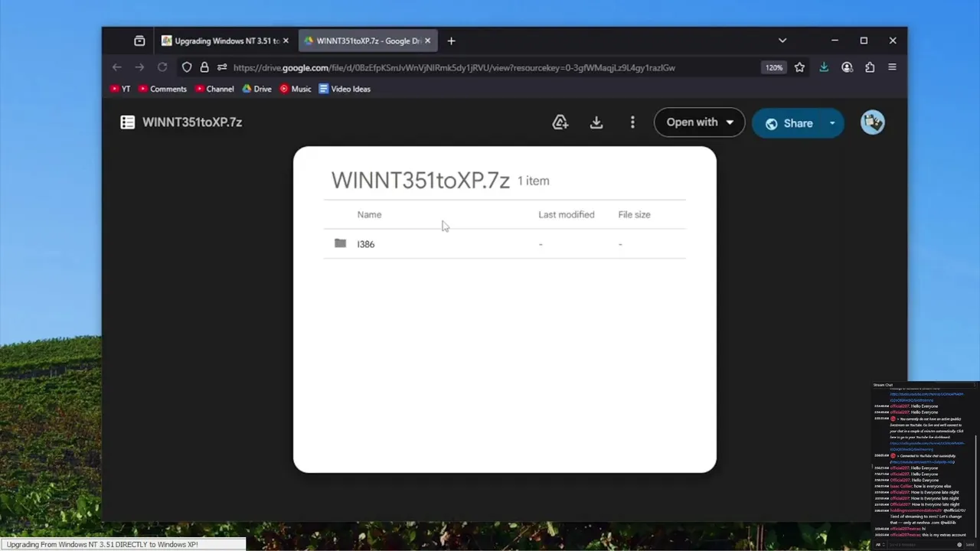Screen dimensions: 980x551
Task: Expand the Open with dropdown
Action: [699, 122]
